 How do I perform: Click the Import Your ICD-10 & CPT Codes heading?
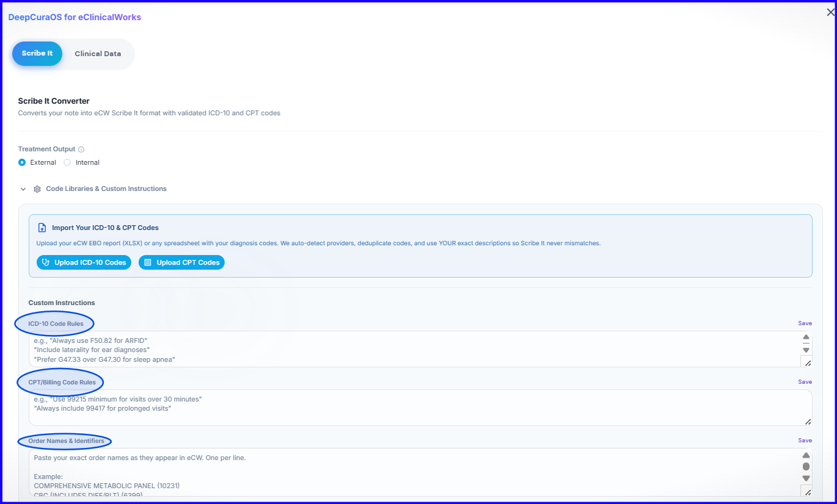pyautogui.click(x=105, y=228)
